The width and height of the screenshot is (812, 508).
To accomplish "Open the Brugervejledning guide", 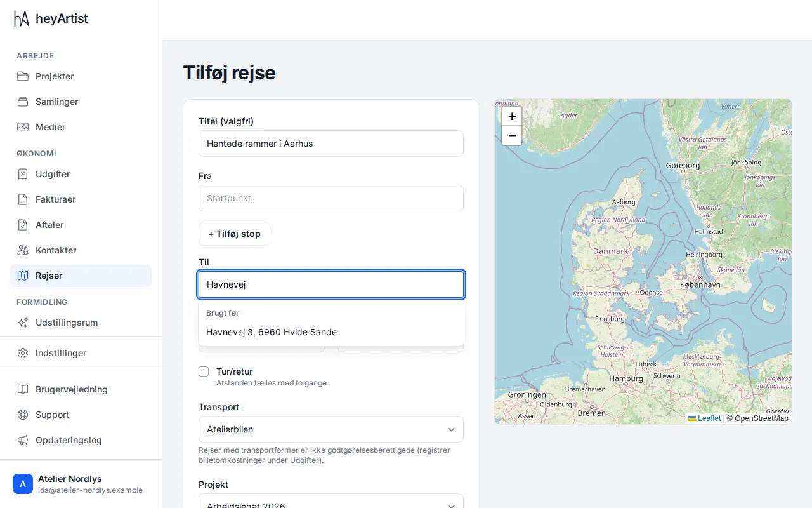I will [x=81, y=389].
